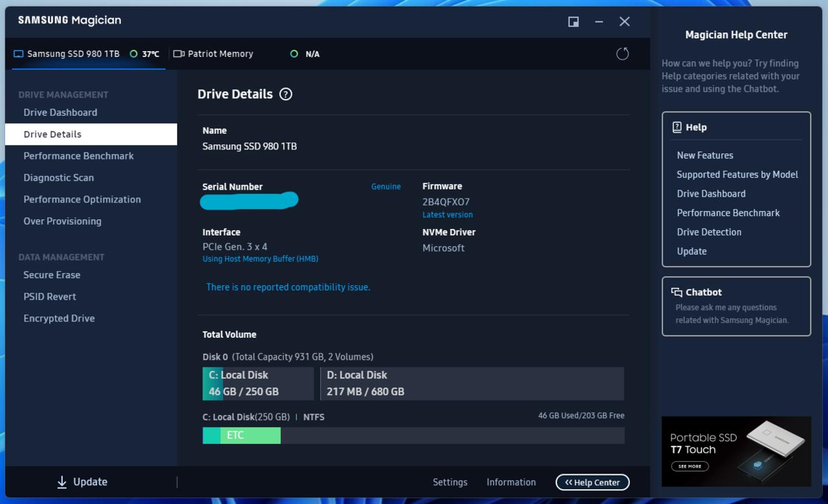Screen dimensions: 828x504
Task: Click the Samsung SSD 980 1TB name value
Action: click(x=250, y=147)
